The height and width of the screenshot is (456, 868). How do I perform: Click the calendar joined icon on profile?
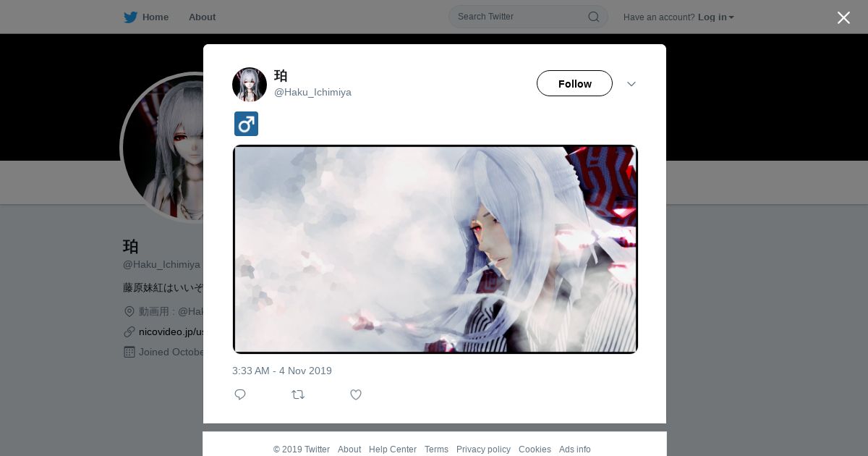pyautogui.click(x=129, y=352)
